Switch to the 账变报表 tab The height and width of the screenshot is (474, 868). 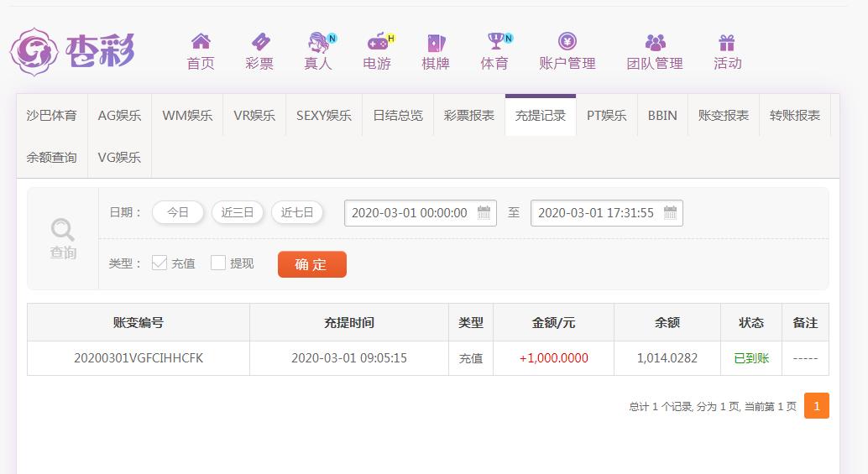click(724, 115)
